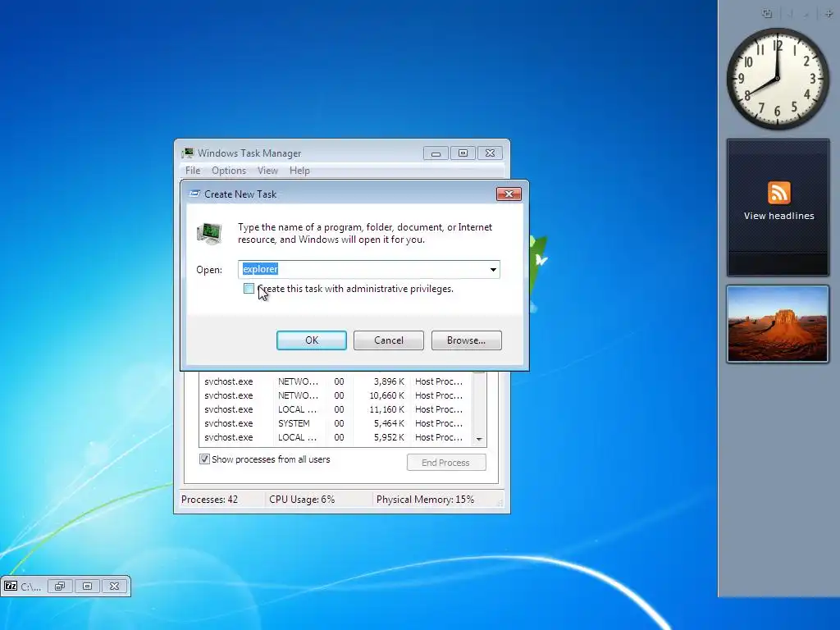Maximize the Windows Task Manager window

tap(463, 153)
